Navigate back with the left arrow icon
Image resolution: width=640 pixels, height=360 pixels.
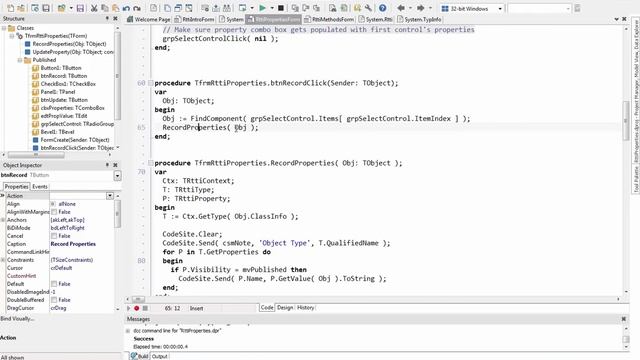401,8
